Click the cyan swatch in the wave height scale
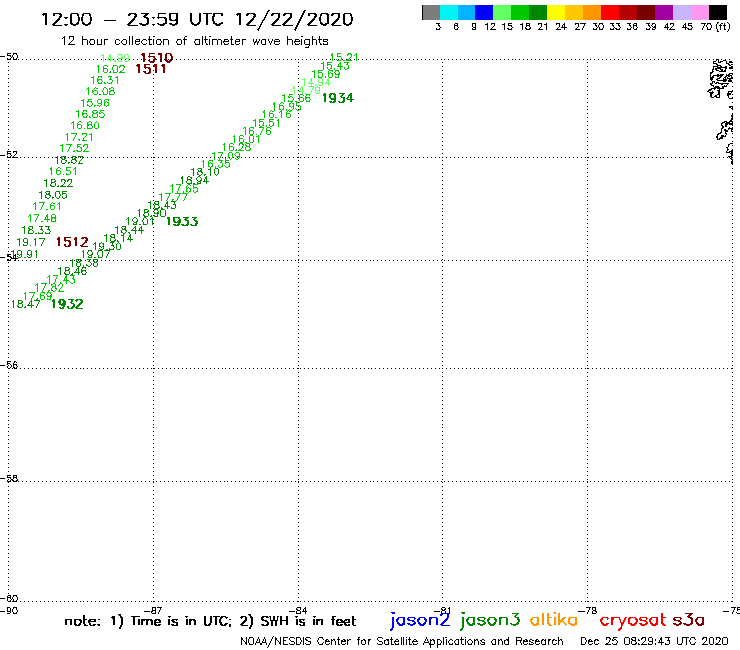The image size is (740, 650). point(449,12)
